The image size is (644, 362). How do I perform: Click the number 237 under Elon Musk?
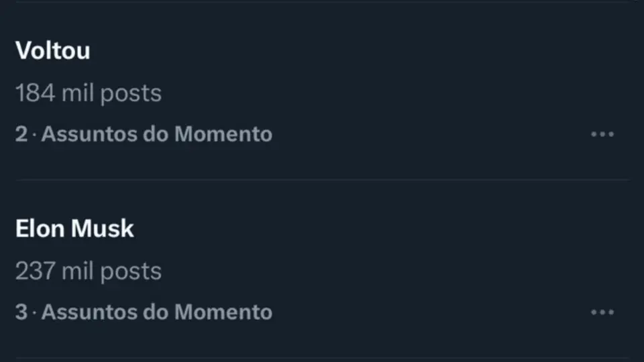click(x=35, y=271)
